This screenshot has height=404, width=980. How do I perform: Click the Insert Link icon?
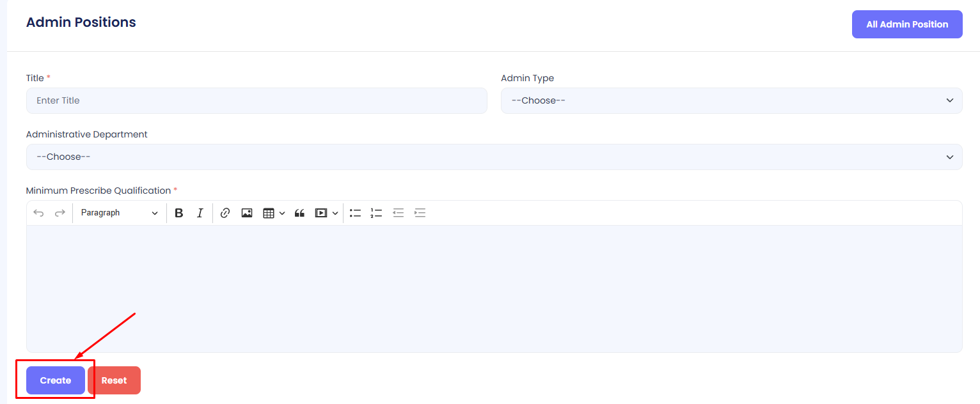[225, 213]
